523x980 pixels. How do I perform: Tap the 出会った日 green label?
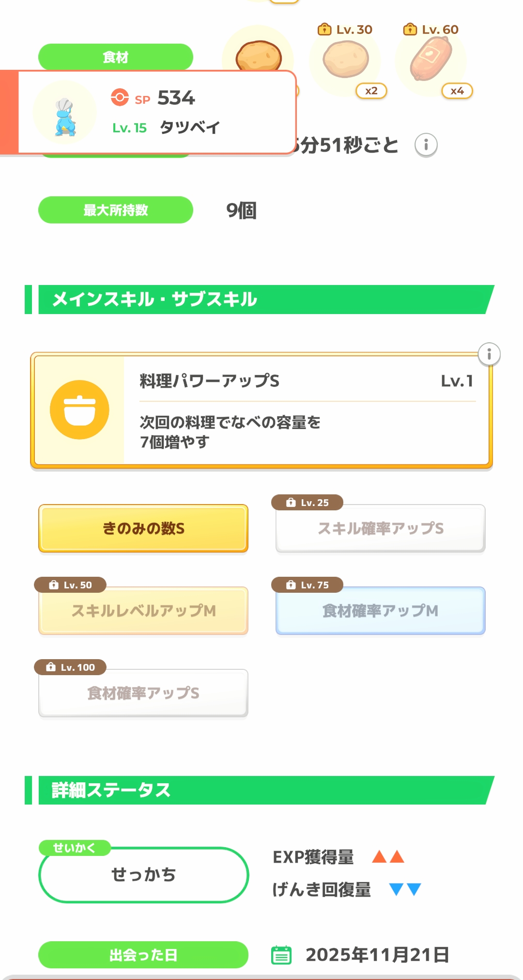point(143,955)
